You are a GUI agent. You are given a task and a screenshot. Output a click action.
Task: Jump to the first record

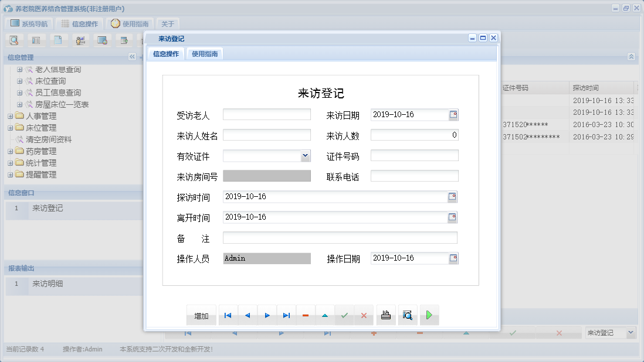[x=228, y=315]
